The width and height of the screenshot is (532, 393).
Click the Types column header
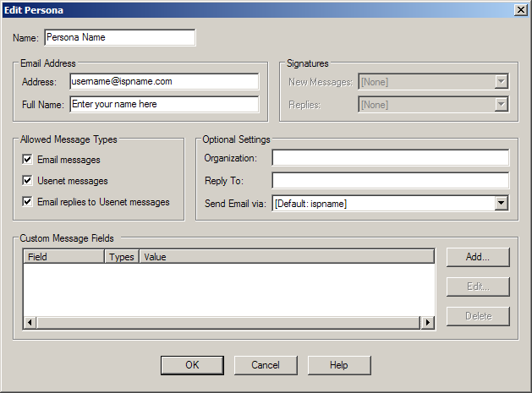(122, 256)
